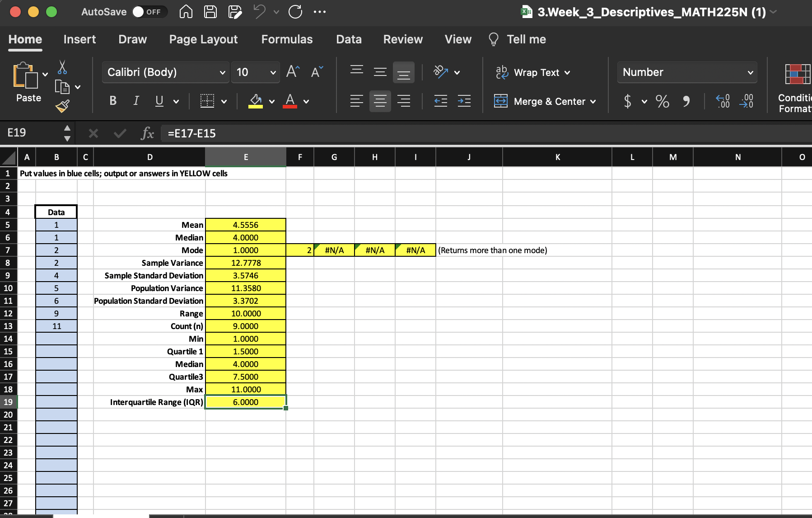Open the more options ellipsis in title bar
Viewport: 812px width, 518px height.
click(x=320, y=12)
